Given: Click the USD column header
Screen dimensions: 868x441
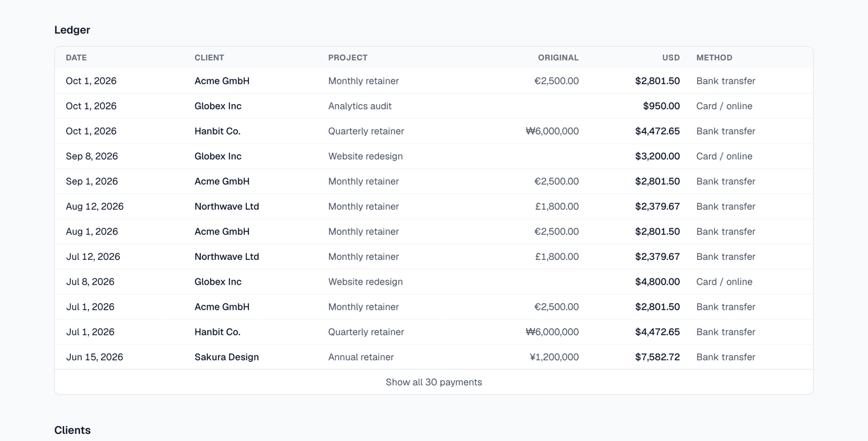Looking at the screenshot, I should pos(671,57).
